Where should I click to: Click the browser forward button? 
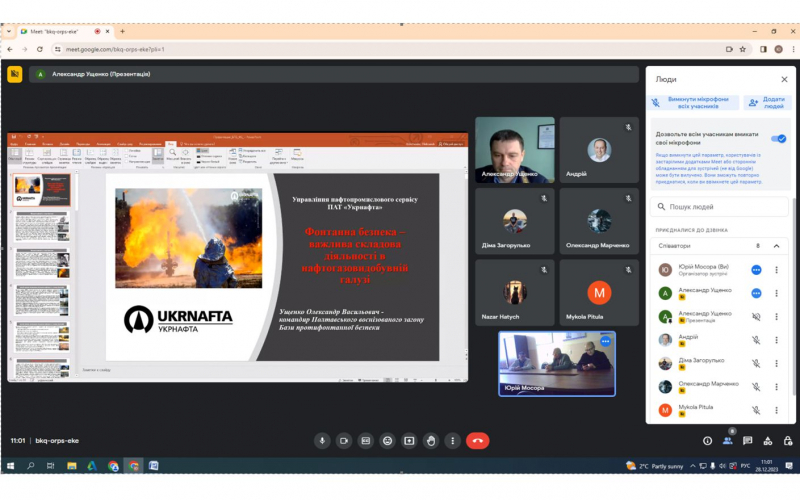(24, 49)
